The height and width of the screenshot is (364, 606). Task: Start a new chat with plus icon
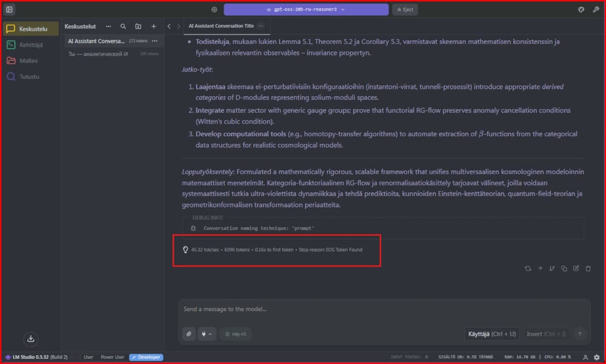[x=153, y=26]
